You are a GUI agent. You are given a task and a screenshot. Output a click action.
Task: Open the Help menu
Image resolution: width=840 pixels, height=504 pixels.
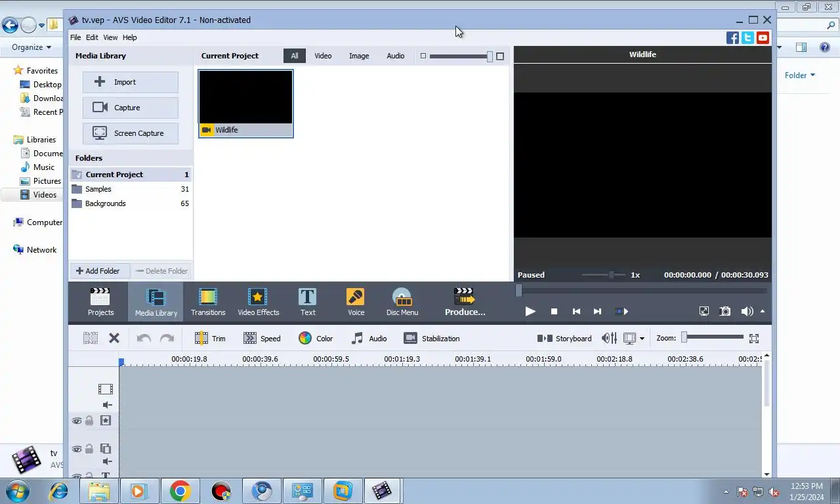click(130, 37)
